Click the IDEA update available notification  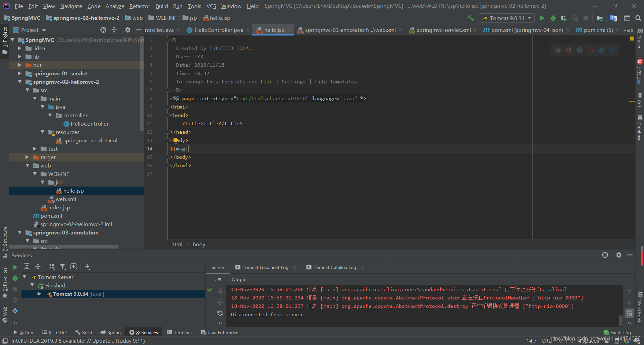(78, 341)
